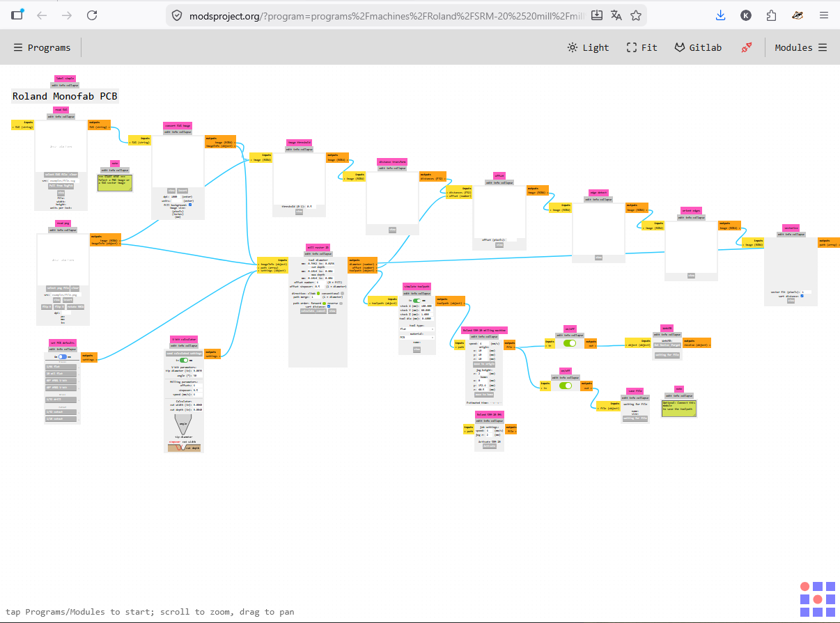The width and height of the screenshot is (840, 623).
Task: Select climb direction radio in mill raster 2D
Action: click(x=318, y=293)
